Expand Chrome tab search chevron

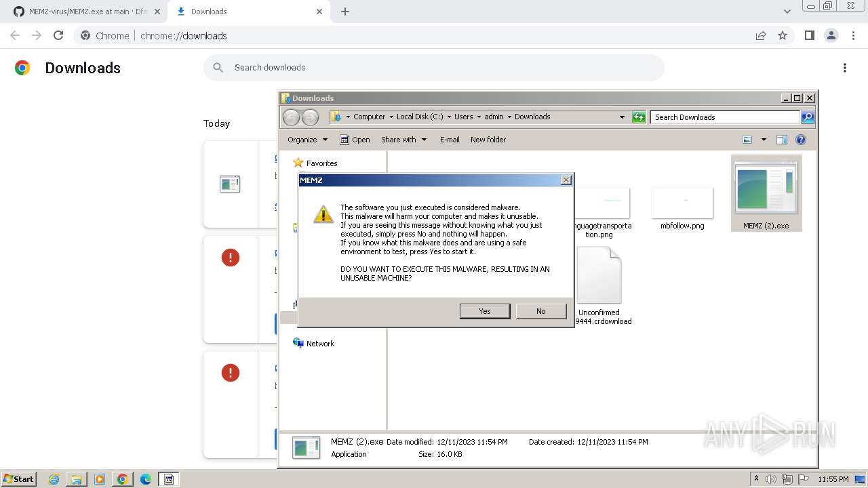[x=787, y=12]
